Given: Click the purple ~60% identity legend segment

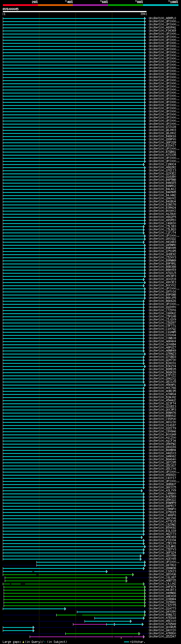Looking at the screenshot, I should [90, 5].
